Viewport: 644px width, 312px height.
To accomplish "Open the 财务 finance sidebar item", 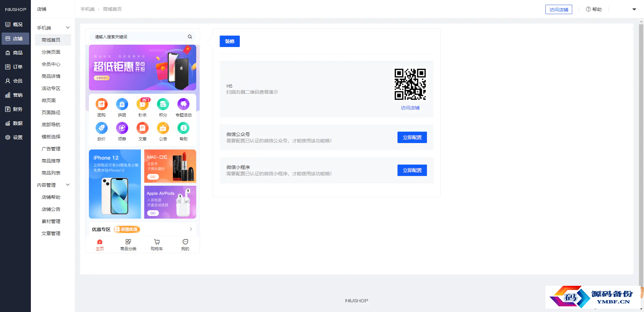I will click(15, 109).
